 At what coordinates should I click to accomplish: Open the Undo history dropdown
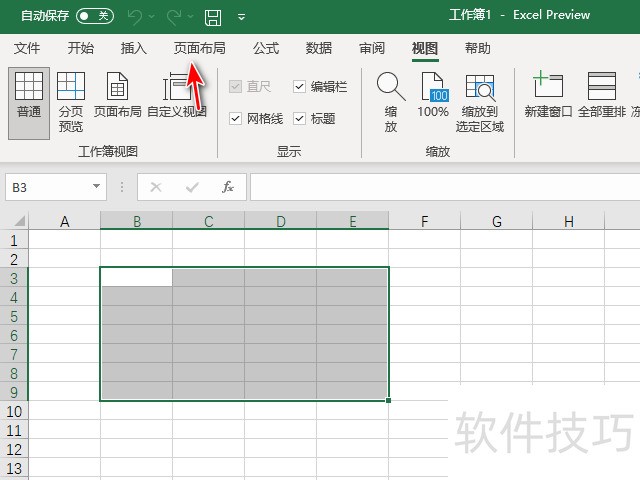(x=151, y=17)
